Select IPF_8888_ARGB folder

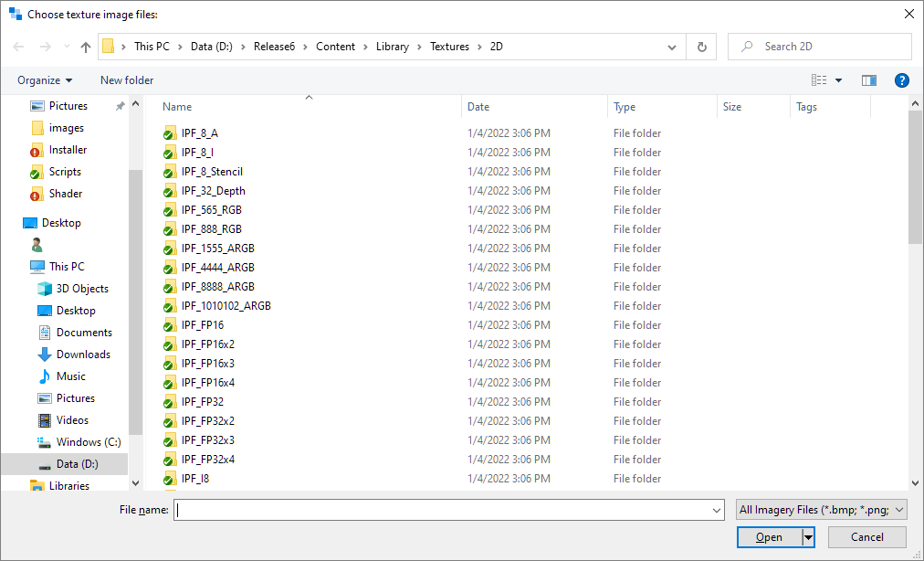(218, 287)
